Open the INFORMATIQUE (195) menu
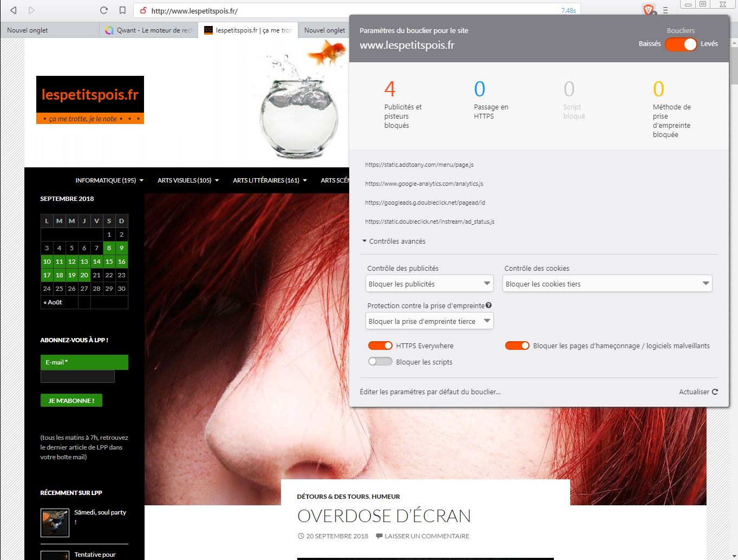738x560 pixels. (x=109, y=180)
